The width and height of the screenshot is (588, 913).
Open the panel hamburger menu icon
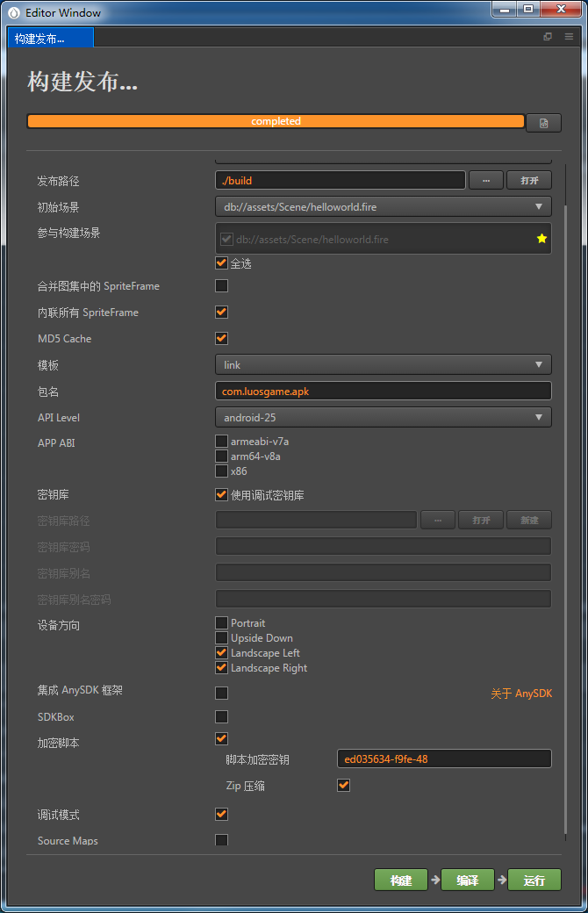point(569,37)
